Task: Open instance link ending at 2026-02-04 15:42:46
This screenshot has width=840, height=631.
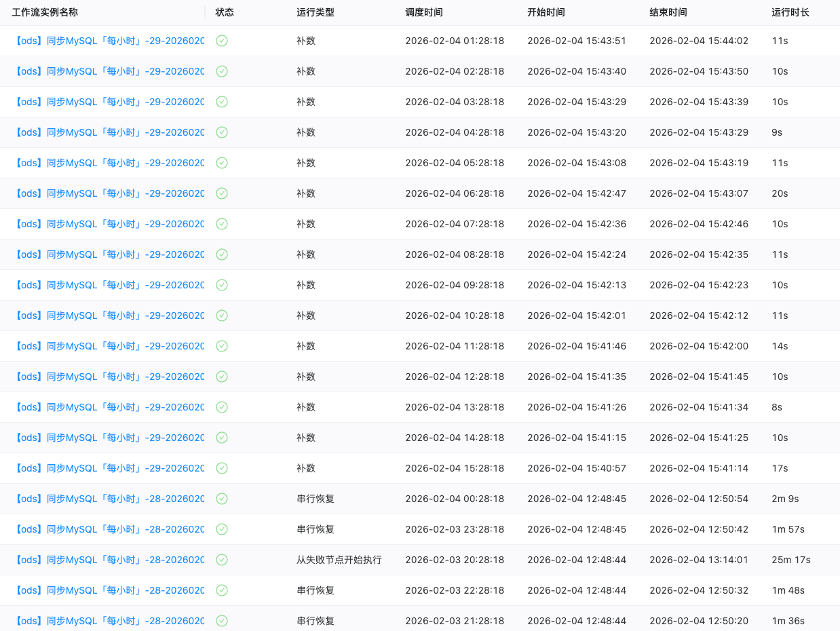Action: point(109,224)
